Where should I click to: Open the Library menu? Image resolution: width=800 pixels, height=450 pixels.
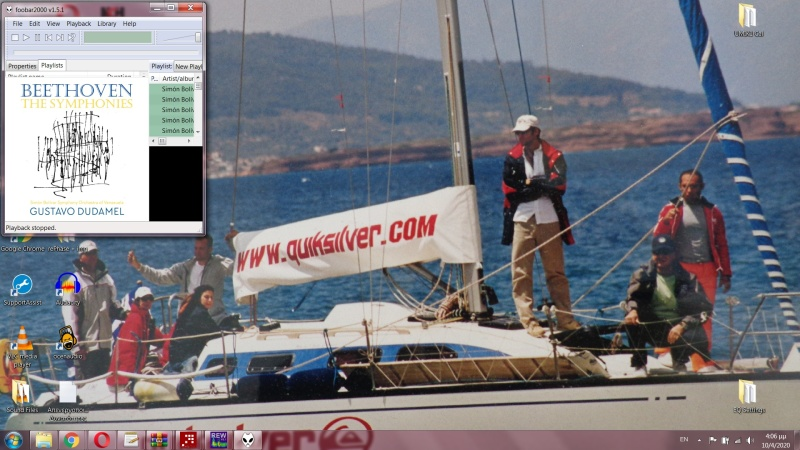click(x=107, y=23)
